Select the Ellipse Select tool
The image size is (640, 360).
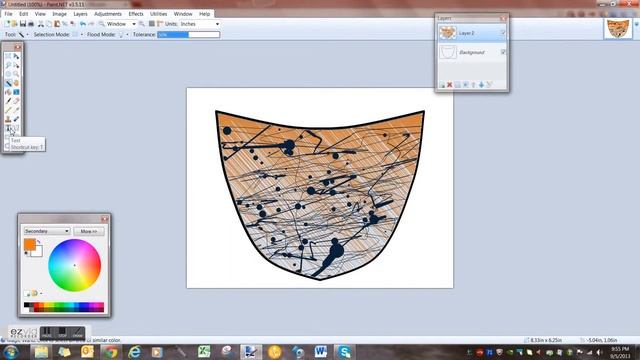coord(8,74)
